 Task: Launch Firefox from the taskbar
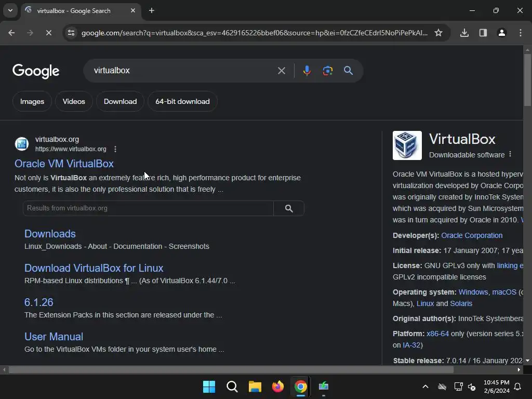click(278, 387)
